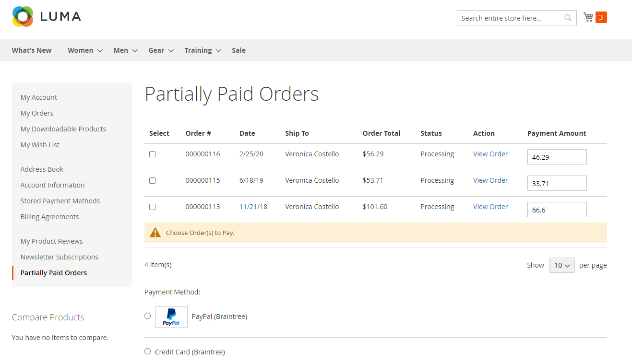Click the search magnifier icon

(x=568, y=18)
